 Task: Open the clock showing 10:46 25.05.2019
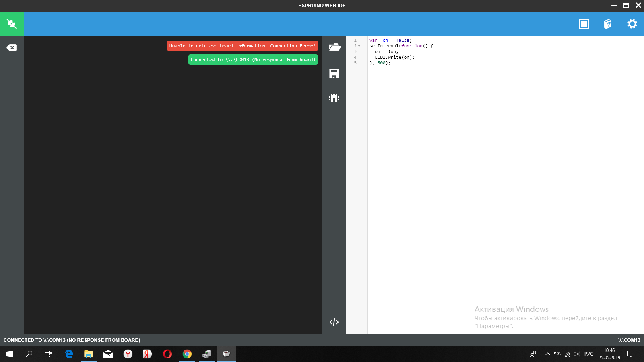click(x=609, y=354)
